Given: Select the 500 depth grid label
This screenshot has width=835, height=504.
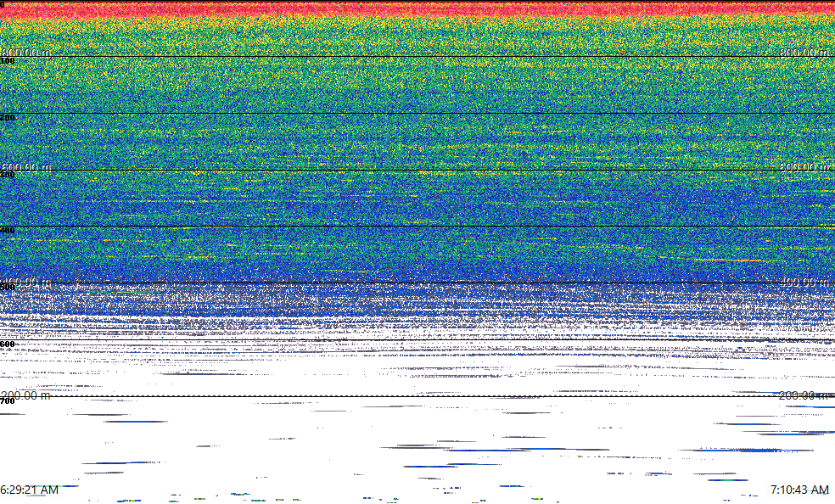Looking at the screenshot, I should 8,288.
